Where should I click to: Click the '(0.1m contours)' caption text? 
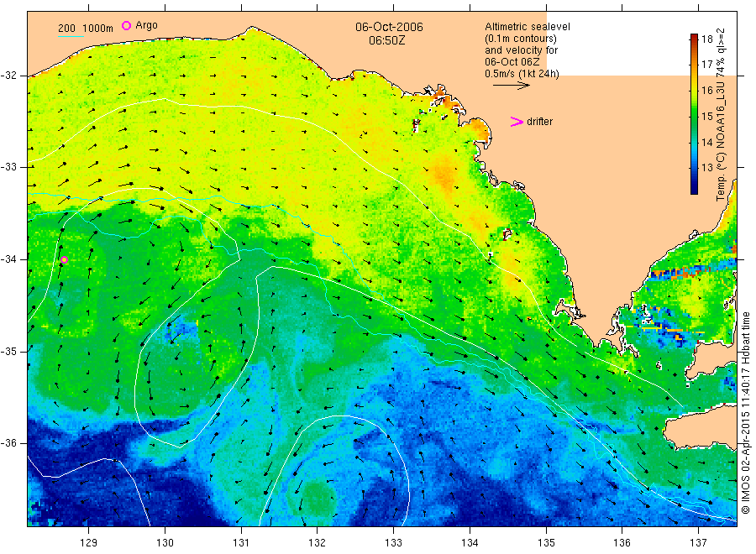pos(521,39)
